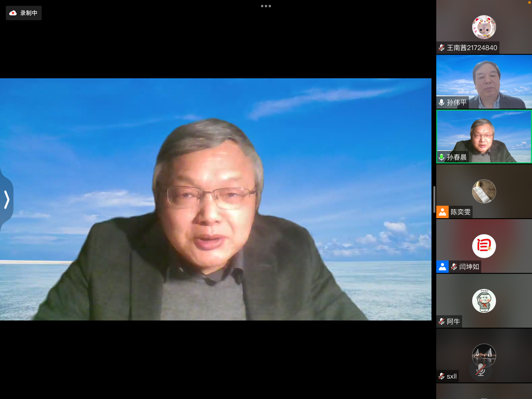Click the red cloud recording icon
This screenshot has width=532, height=399.
pyautogui.click(x=13, y=13)
